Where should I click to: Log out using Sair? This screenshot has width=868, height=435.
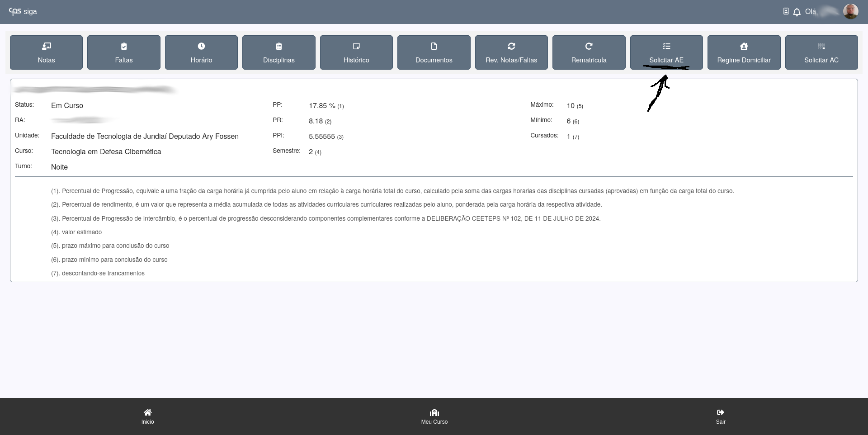720,416
